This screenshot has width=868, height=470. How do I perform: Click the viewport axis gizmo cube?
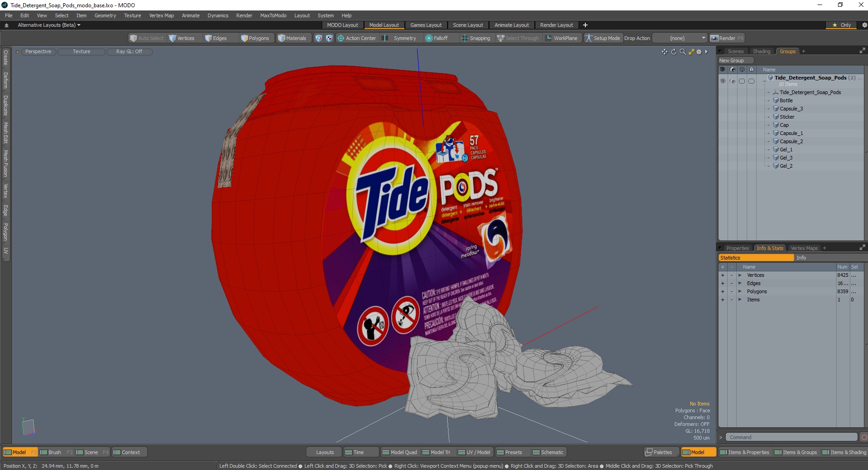[29, 427]
